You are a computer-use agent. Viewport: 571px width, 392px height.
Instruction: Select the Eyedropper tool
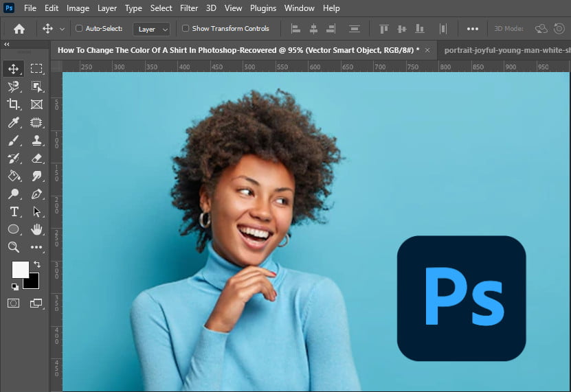coord(14,122)
